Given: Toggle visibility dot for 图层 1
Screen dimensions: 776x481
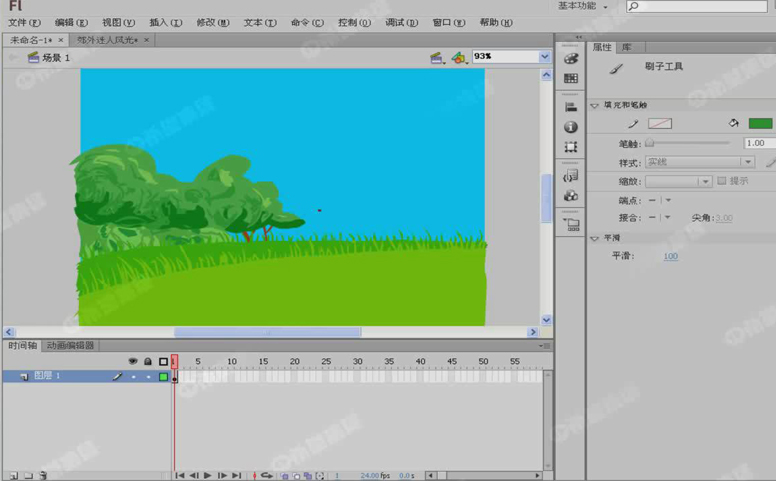Looking at the screenshot, I should click(x=133, y=377).
